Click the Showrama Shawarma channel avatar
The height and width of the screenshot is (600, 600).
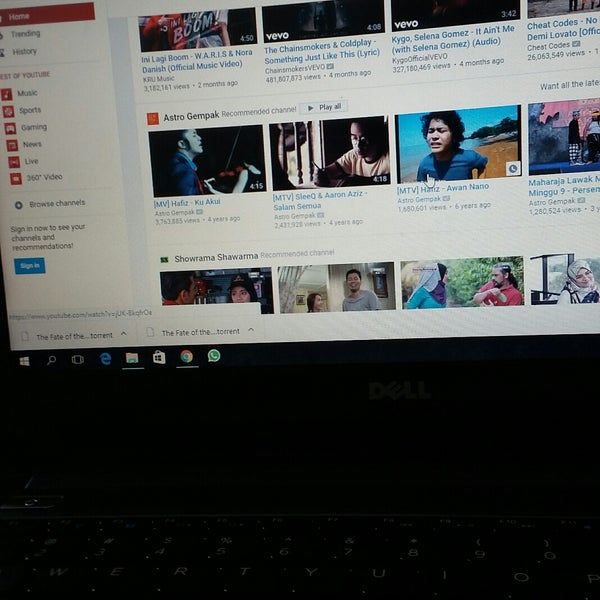coord(164,260)
